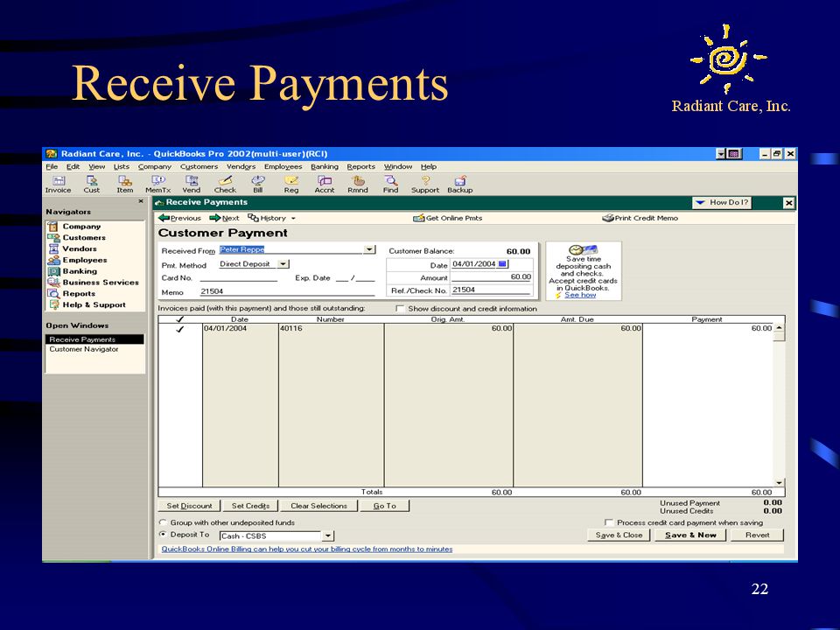The image size is (840, 630).
Task: Expand the Deposit To account dropdown
Action: pos(328,535)
